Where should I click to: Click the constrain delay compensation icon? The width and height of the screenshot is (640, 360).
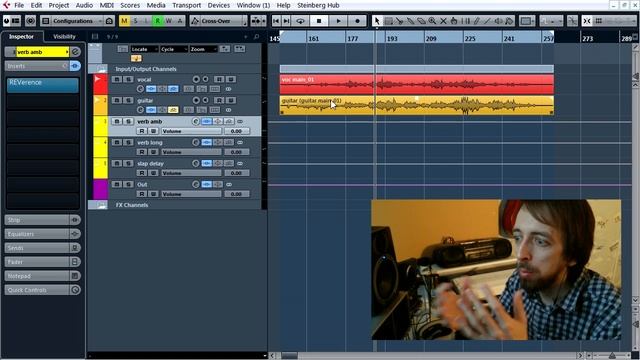pyautogui.click(x=31, y=21)
